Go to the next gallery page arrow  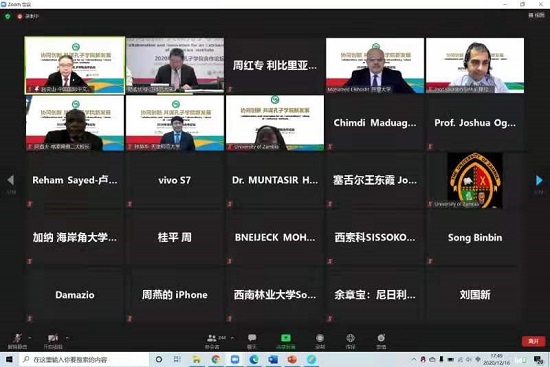(x=539, y=180)
